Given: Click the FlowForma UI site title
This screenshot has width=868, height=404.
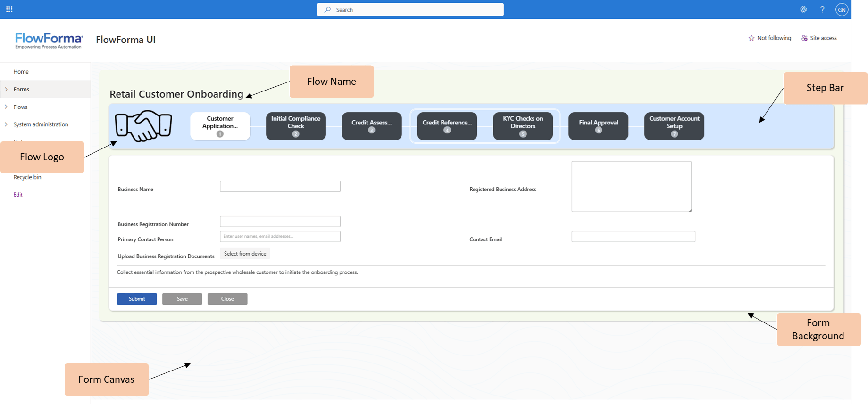Looking at the screenshot, I should click(125, 40).
